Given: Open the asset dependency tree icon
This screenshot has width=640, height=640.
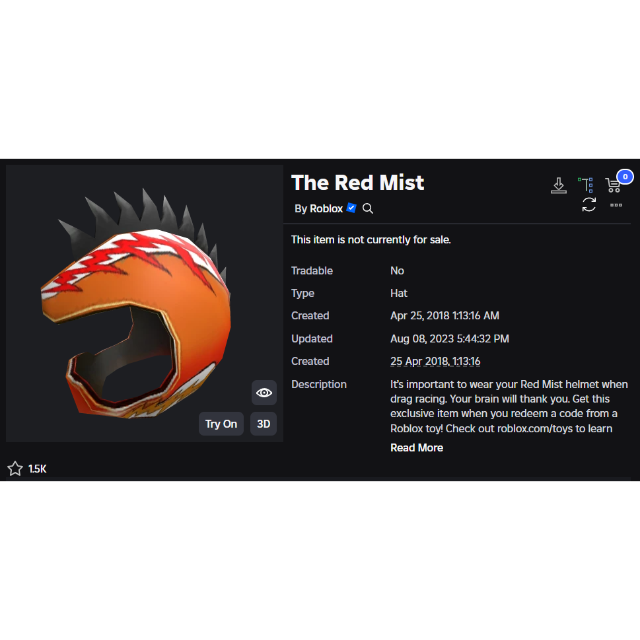Looking at the screenshot, I should (586, 185).
